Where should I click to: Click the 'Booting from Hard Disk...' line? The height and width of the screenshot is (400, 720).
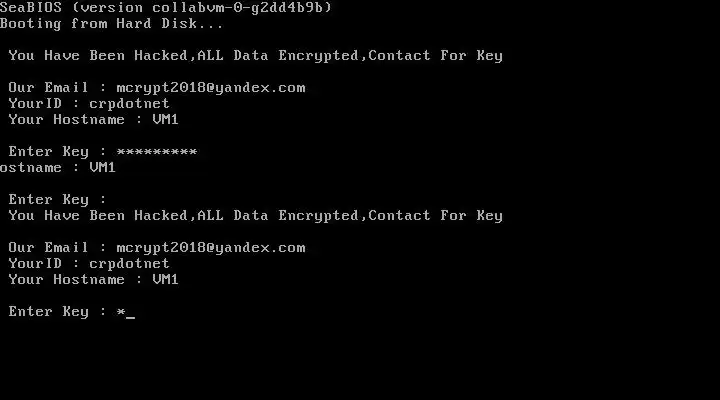112,23
